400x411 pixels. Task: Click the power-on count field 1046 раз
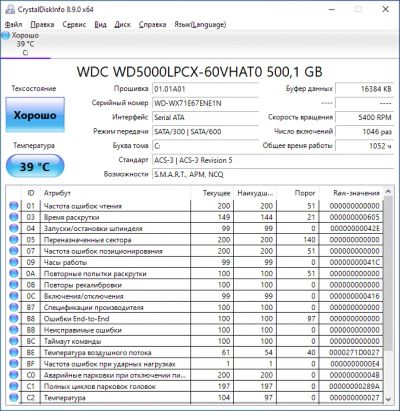coord(365,132)
